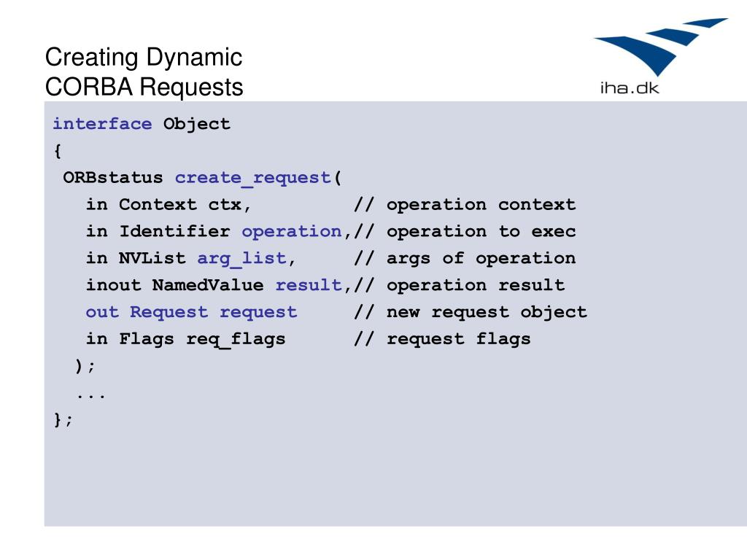This screenshot has height=560, width=747.
Task: Click the 'in Identifier' text
Action: (158, 231)
